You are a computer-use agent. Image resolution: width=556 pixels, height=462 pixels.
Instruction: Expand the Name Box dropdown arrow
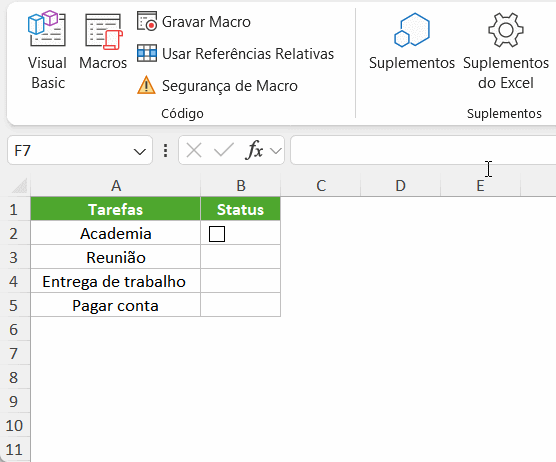point(140,151)
